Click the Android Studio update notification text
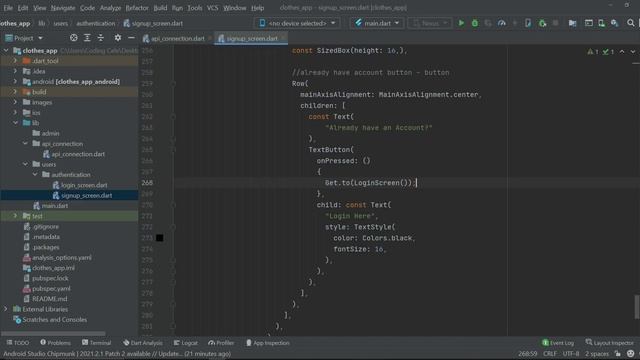Screen dimensions: 640x360 (117, 354)
